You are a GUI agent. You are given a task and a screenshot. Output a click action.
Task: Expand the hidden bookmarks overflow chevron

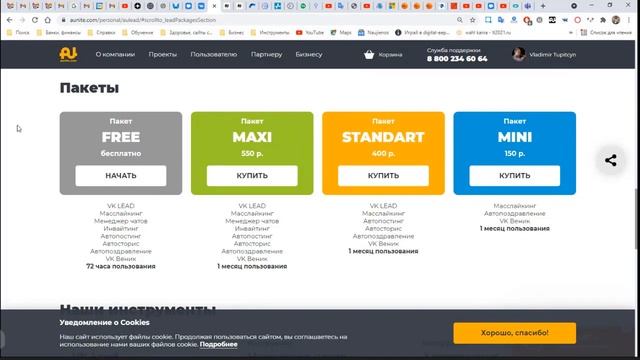pyautogui.click(x=570, y=33)
